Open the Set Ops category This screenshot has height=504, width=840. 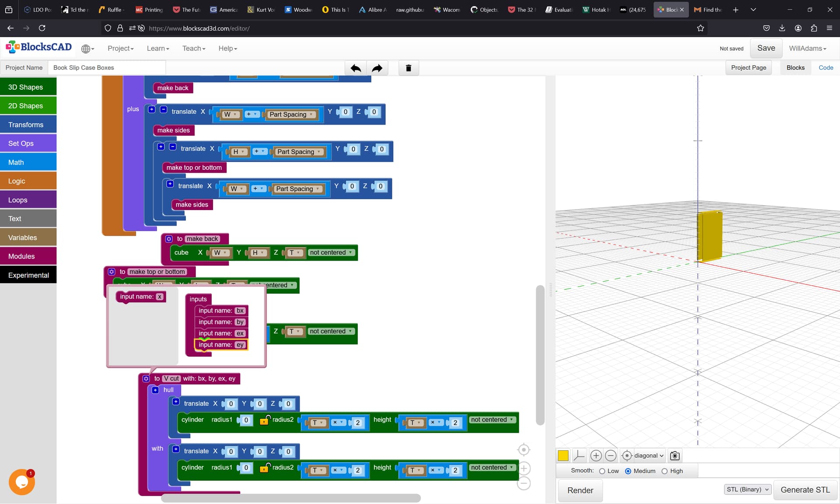point(28,143)
